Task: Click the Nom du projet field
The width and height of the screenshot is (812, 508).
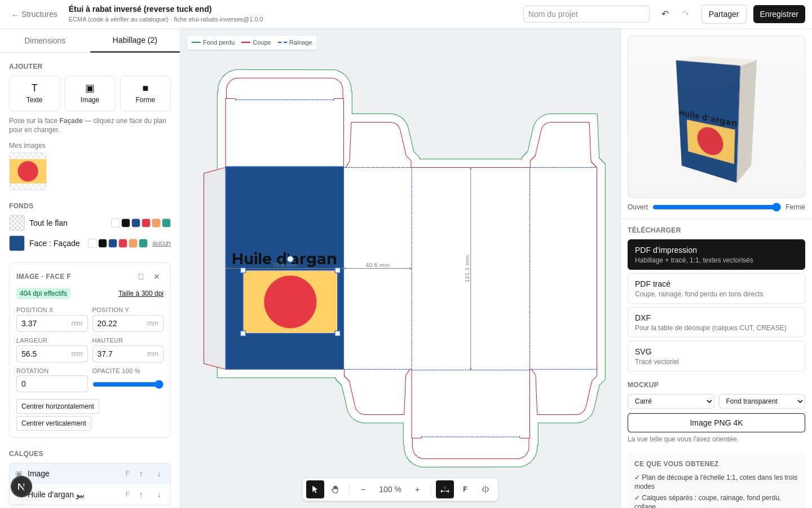Action: point(586,14)
